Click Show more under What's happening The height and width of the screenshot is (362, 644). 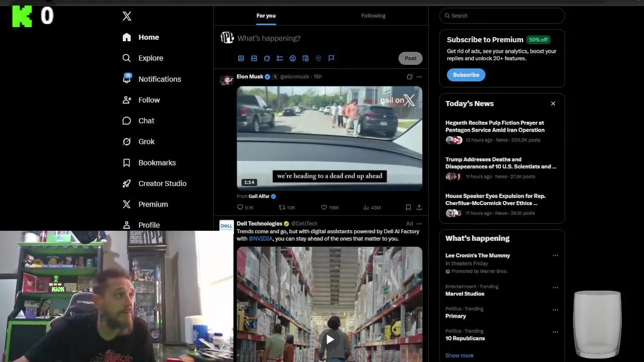pyautogui.click(x=459, y=355)
